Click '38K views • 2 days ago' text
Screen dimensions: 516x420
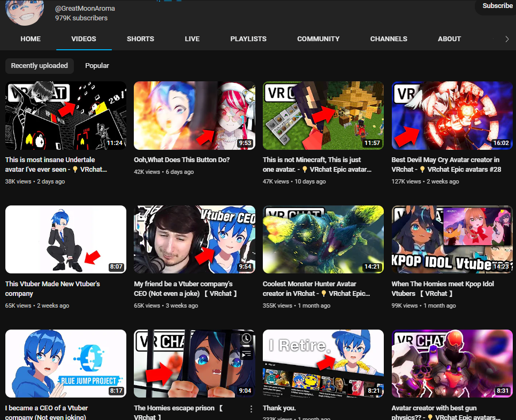(x=35, y=181)
